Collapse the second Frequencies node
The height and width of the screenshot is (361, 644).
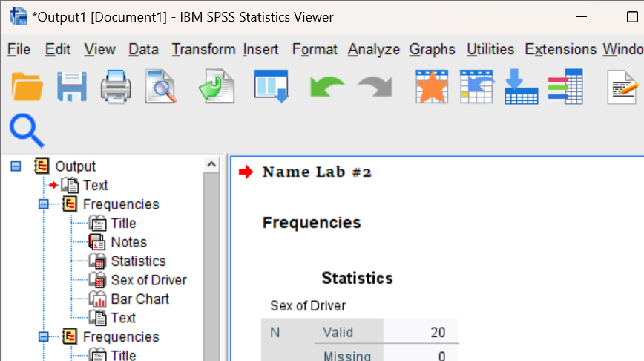(x=44, y=336)
